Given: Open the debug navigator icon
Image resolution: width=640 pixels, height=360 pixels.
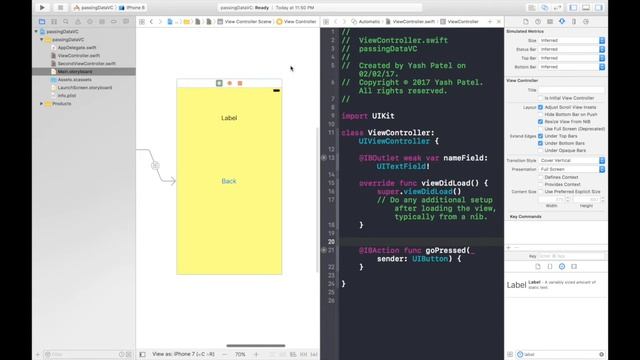Looking at the screenshot, I should [102, 22].
